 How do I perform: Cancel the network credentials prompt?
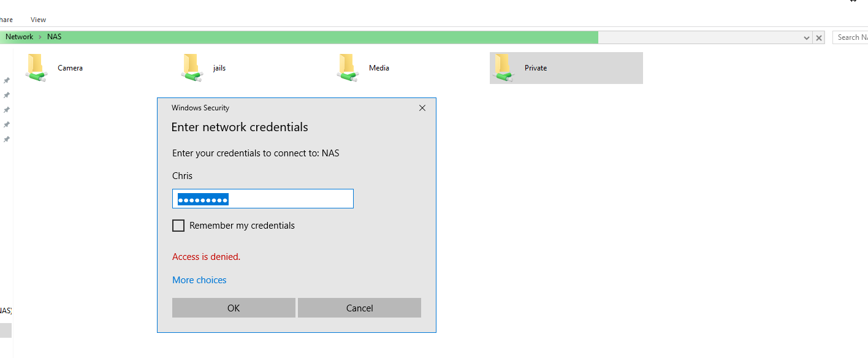[359, 308]
